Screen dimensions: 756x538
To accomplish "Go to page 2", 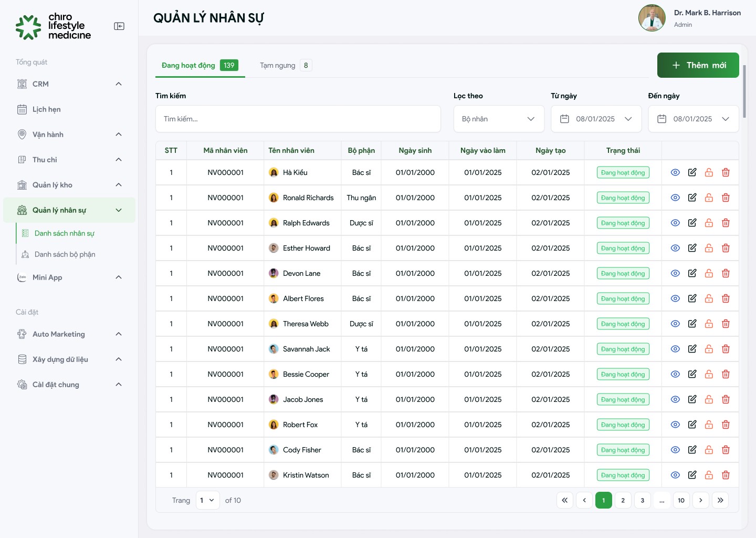I will click(623, 500).
